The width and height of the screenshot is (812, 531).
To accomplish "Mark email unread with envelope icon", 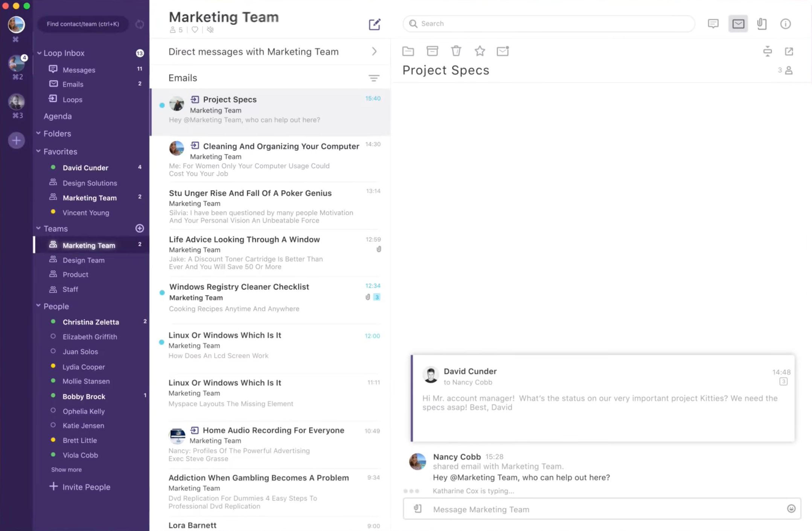I will 503,51.
